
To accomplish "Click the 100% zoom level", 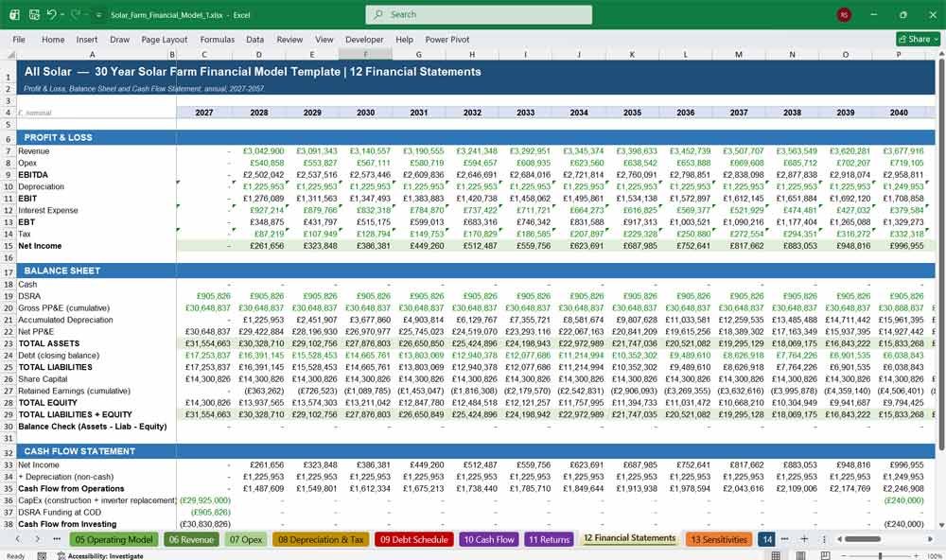I will 934,556.
